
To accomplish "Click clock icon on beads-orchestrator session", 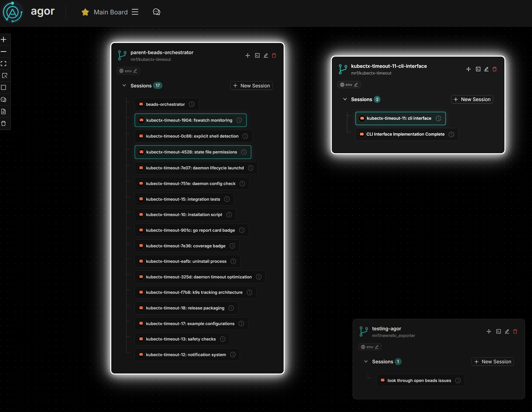I will (x=192, y=104).
